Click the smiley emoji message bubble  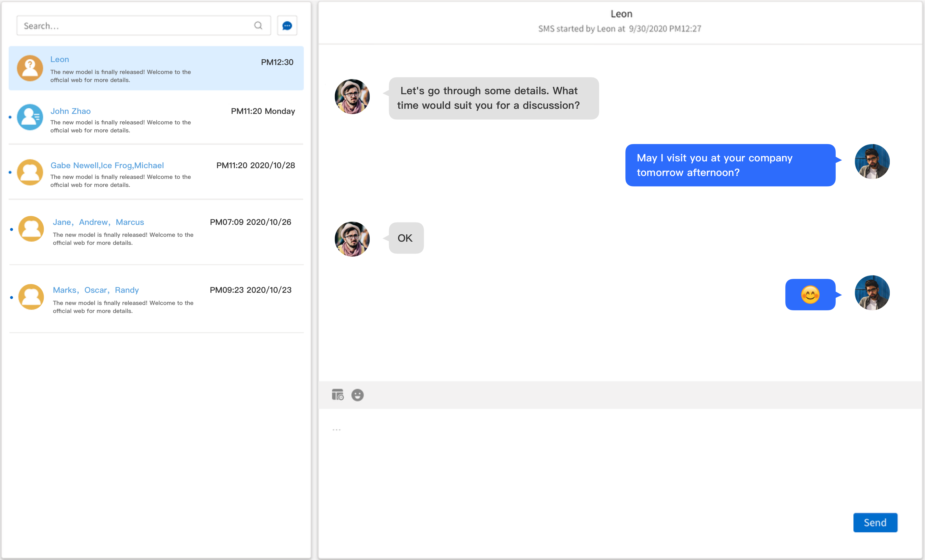[x=810, y=295]
